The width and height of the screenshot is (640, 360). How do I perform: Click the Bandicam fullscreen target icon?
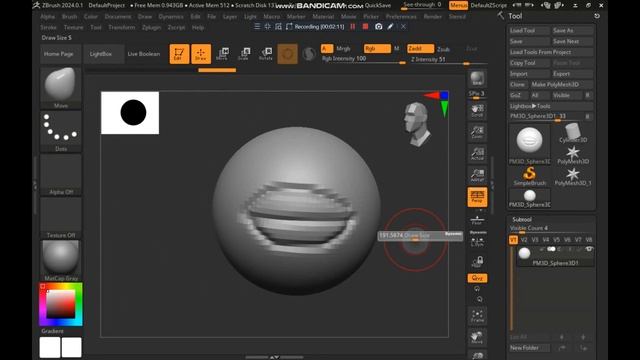click(267, 27)
